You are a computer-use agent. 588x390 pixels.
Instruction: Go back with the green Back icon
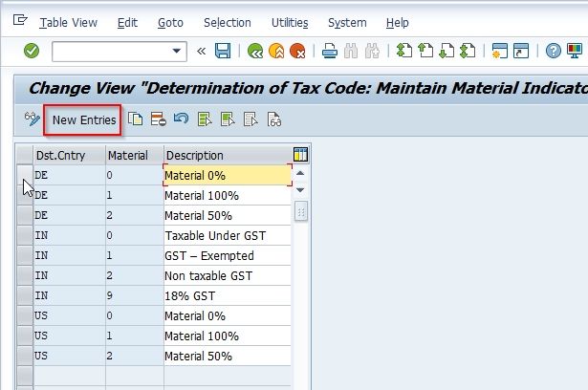coord(255,51)
